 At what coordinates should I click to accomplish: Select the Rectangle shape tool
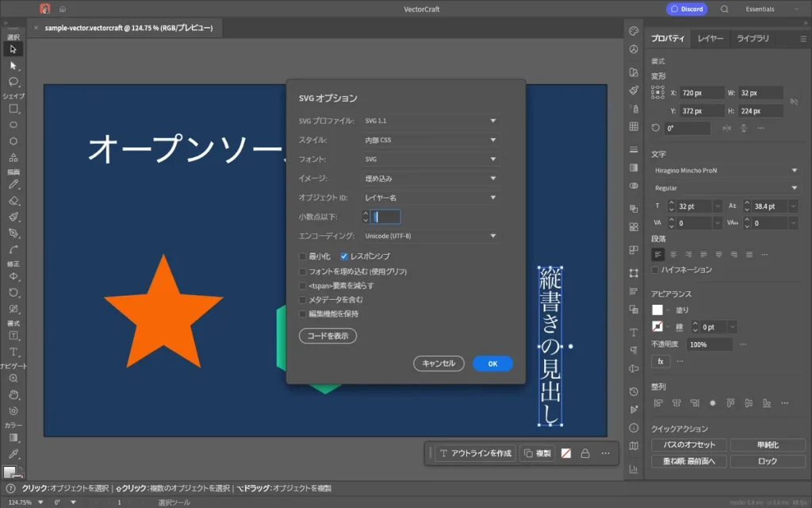tap(13, 109)
